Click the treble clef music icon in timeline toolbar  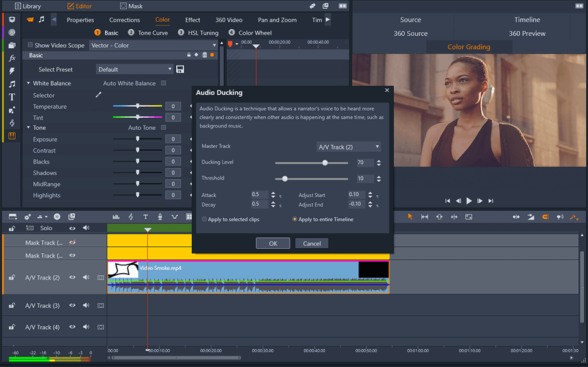coord(130,217)
